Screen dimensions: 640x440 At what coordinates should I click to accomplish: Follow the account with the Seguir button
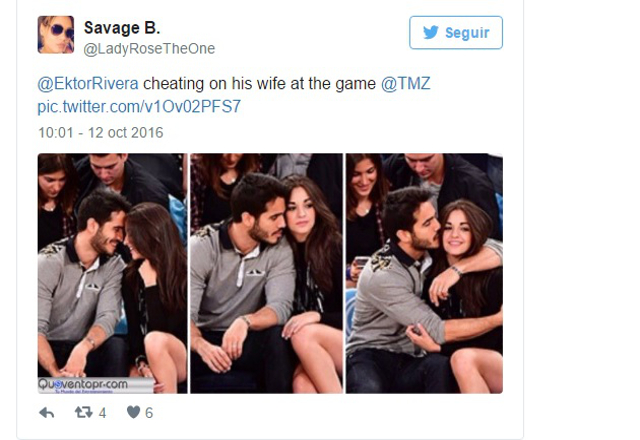[x=456, y=33]
